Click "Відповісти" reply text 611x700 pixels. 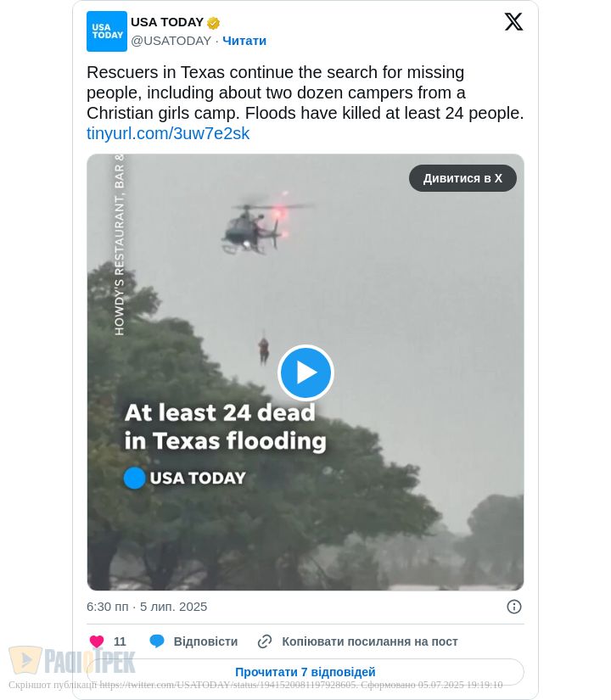point(205,641)
